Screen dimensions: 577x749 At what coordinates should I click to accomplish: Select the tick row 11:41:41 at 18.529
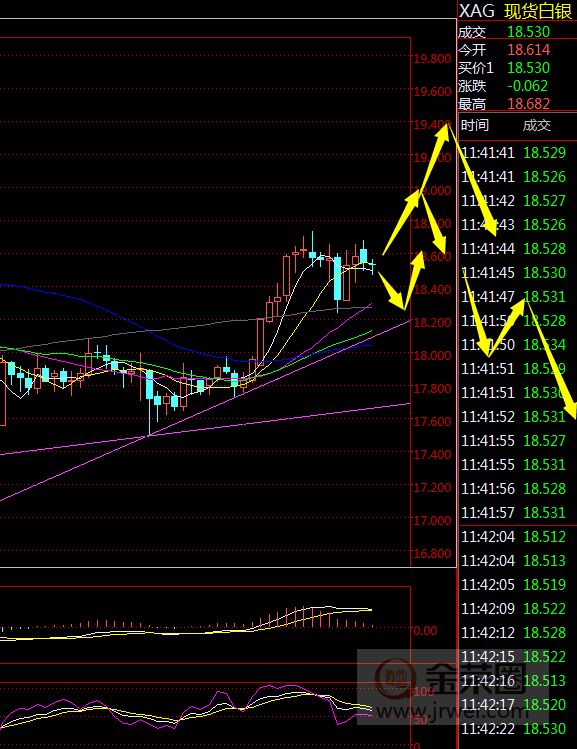click(x=513, y=153)
